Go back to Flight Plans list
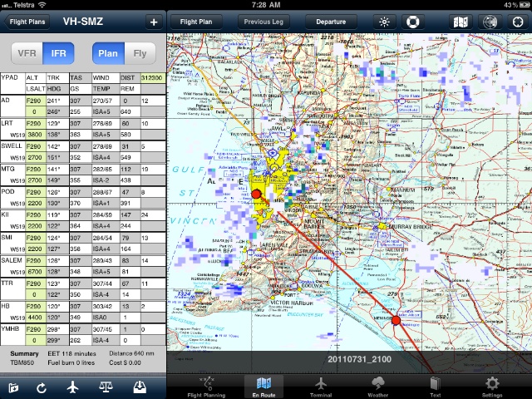The height and width of the screenshot is (399, 532). click(x=27, y=22)
